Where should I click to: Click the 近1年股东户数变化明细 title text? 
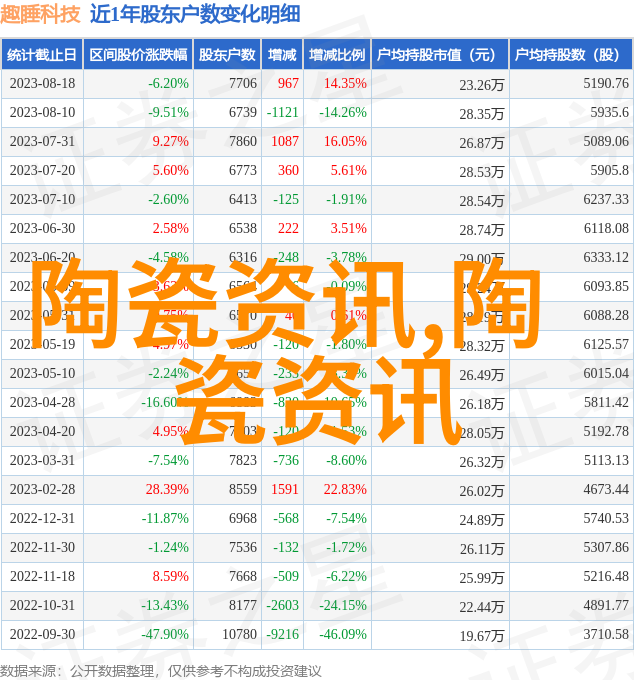pos(195,14)
